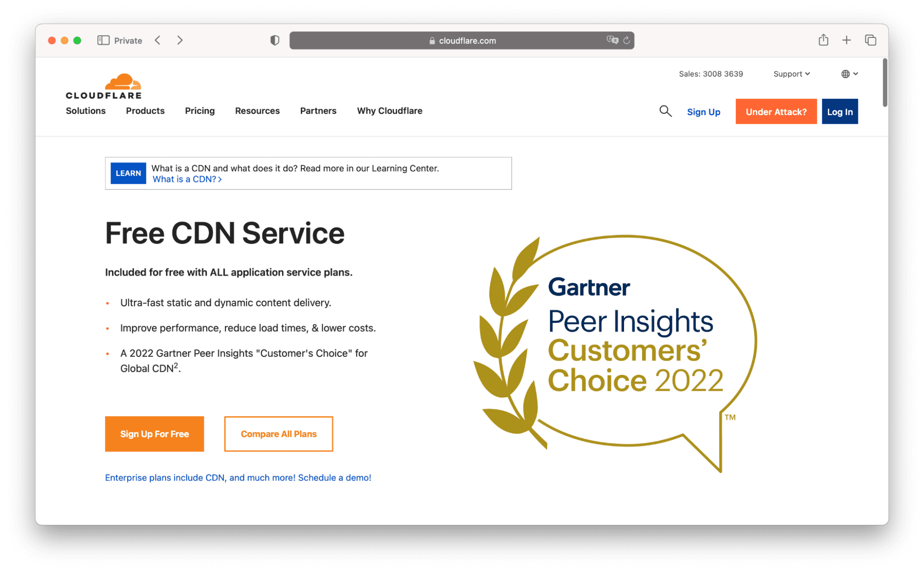Viewport: 924px width, 572px height.
Task: Click the Under Attack? button
Action: coord(776,111)
